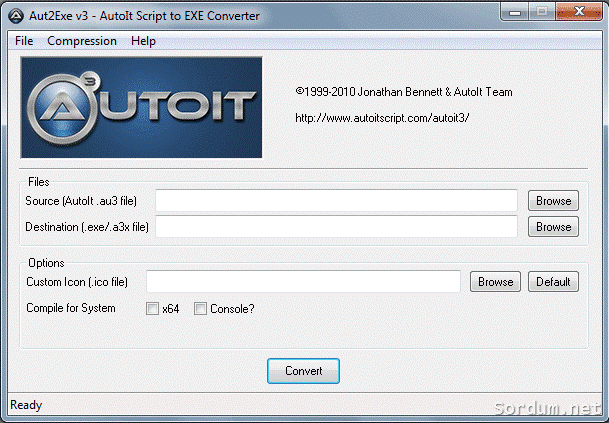The height and width of the screenshot is (423, 609).
Task: Click the Source .au3 file input field
Action: [336, 200]
